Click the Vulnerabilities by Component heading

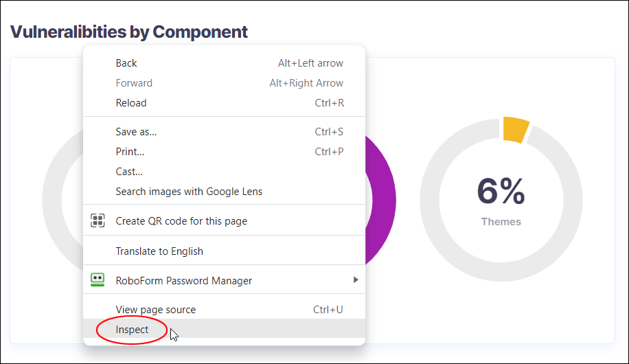[x=129, y=32]
